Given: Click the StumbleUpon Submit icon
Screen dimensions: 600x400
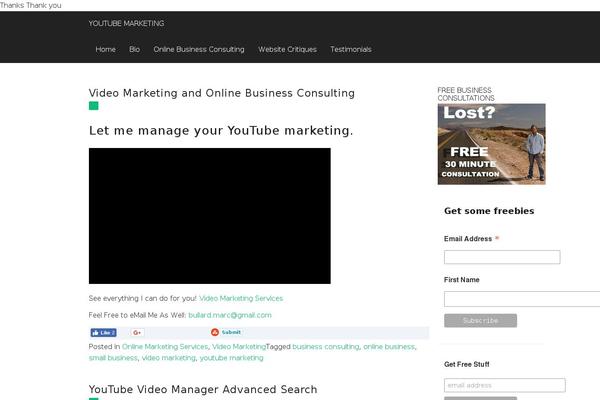Looking at the screenshot, I should pos(226,332).
